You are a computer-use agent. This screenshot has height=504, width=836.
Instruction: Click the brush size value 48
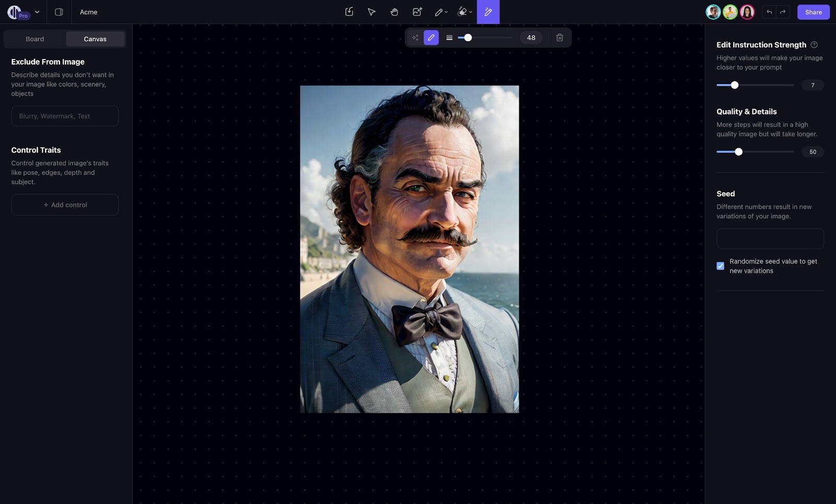point(531,38)
